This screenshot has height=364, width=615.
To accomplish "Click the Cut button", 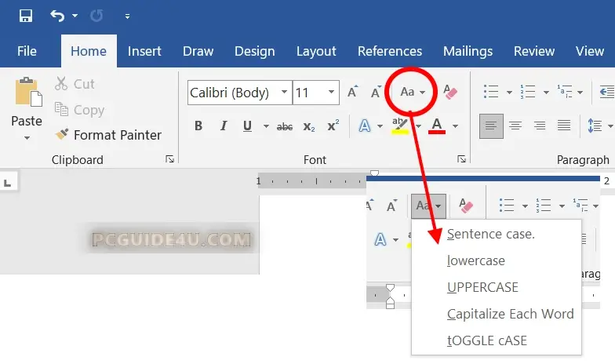I will 75,84.
